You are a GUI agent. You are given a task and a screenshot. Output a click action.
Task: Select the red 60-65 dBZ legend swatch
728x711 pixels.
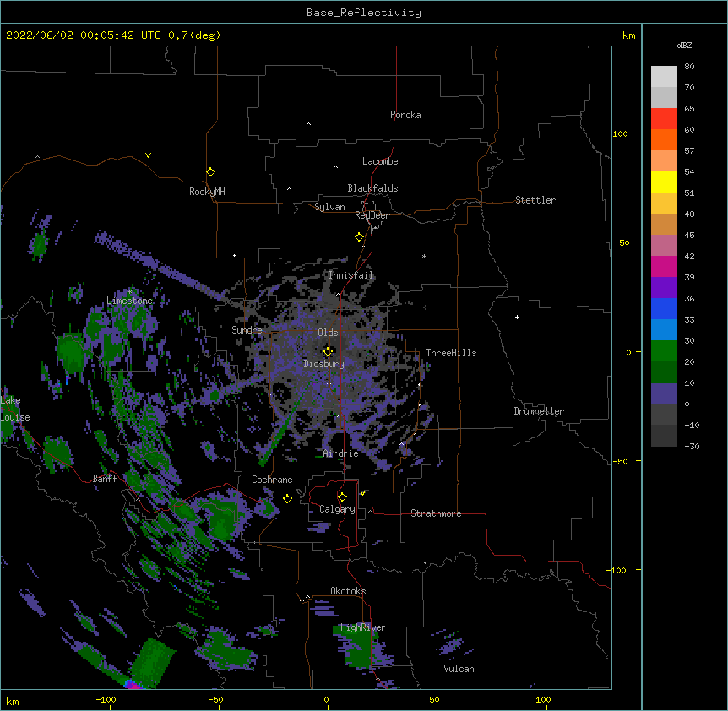pos(664,119)
